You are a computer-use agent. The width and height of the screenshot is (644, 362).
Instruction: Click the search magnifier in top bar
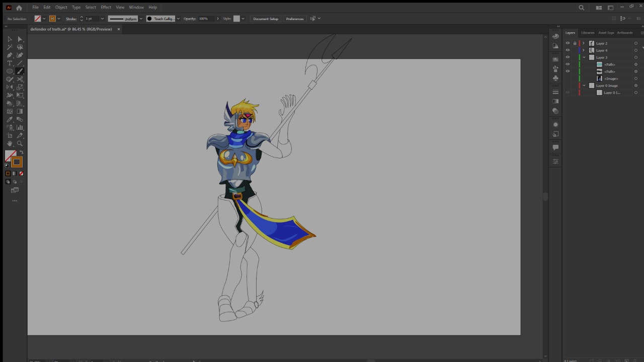pos(582,8)
